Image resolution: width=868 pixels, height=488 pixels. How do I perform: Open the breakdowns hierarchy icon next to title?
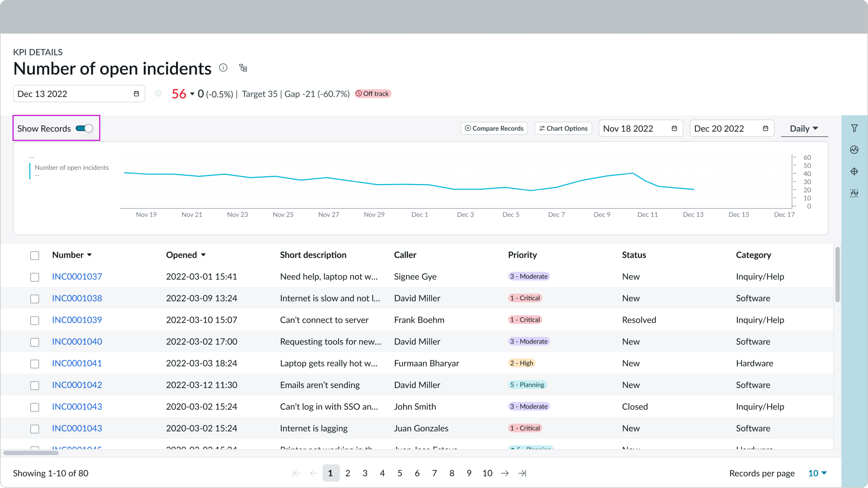[243, 68]
